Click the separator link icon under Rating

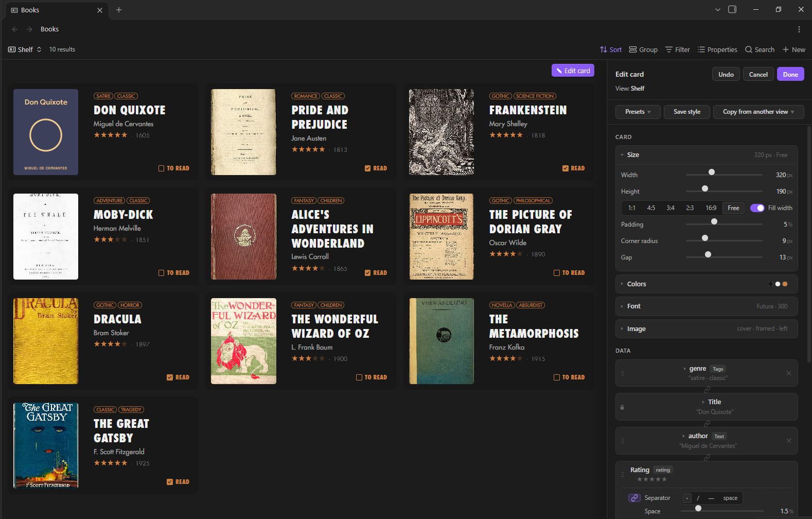coord(634,498)
